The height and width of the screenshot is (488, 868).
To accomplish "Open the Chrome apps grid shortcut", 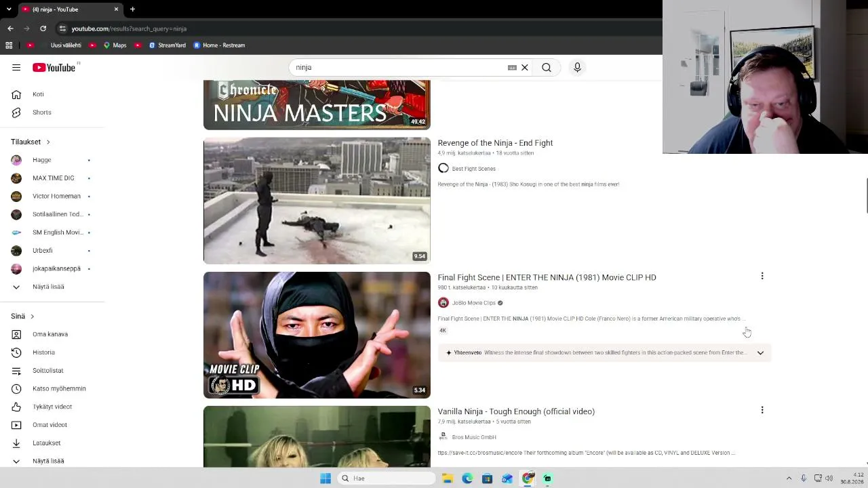I will click(9, 45).
